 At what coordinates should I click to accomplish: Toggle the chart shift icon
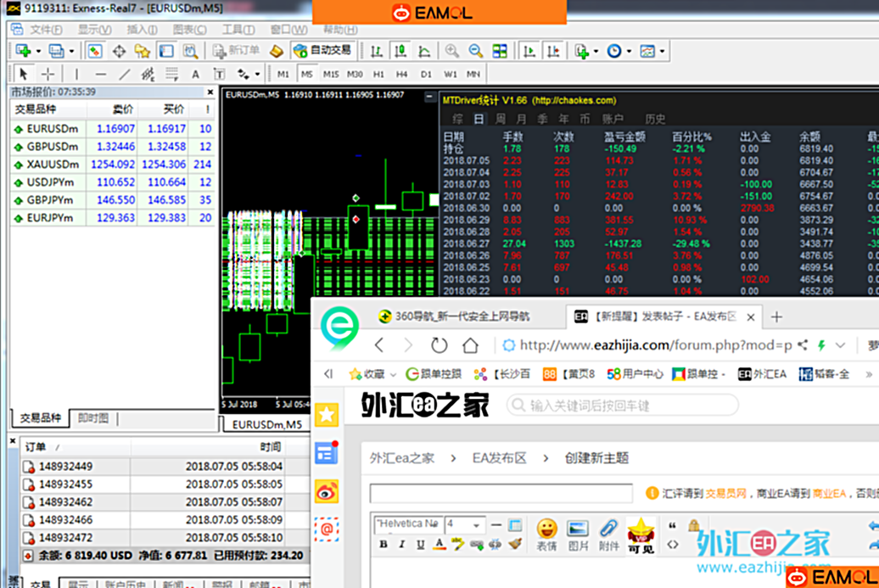tap(553, 52)
